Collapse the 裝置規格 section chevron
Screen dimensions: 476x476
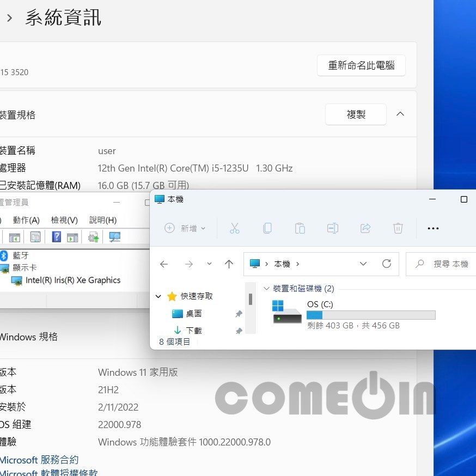pos(400,114)
